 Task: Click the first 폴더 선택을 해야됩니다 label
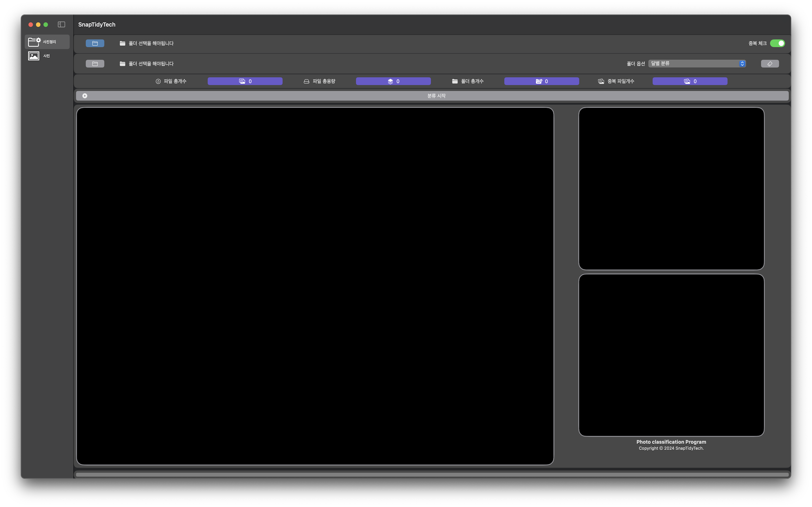click(151, 43)
